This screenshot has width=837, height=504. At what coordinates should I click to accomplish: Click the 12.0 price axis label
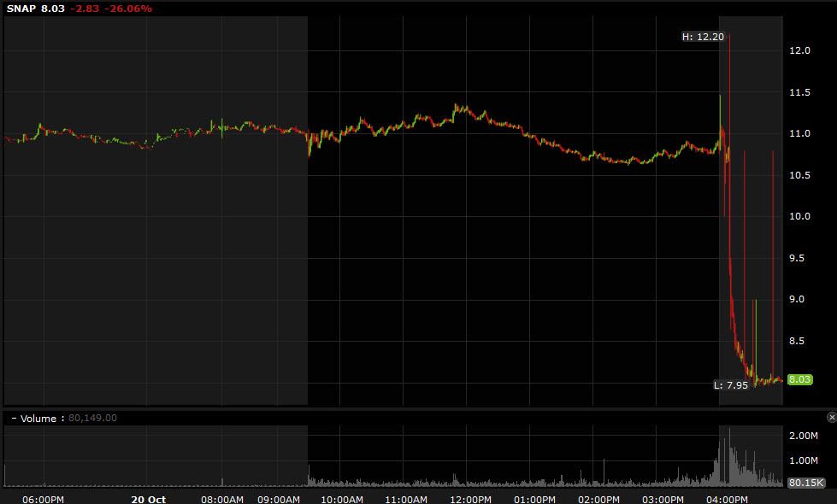point(799,50)
